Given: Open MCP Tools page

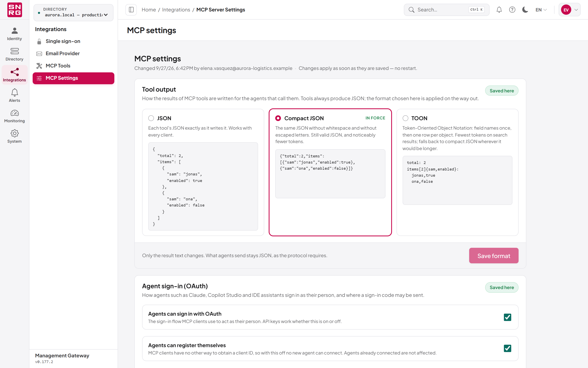Looking at the screenshot, I should point(73,66).
